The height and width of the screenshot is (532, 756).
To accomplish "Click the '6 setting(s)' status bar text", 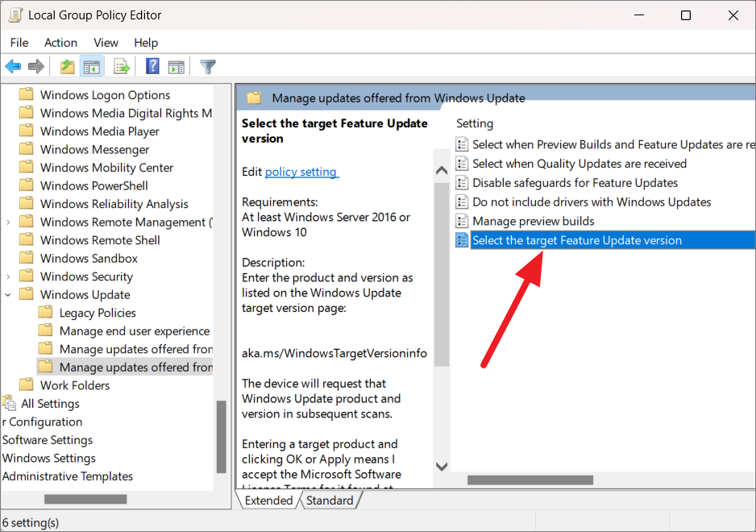I will pos(31,522).
